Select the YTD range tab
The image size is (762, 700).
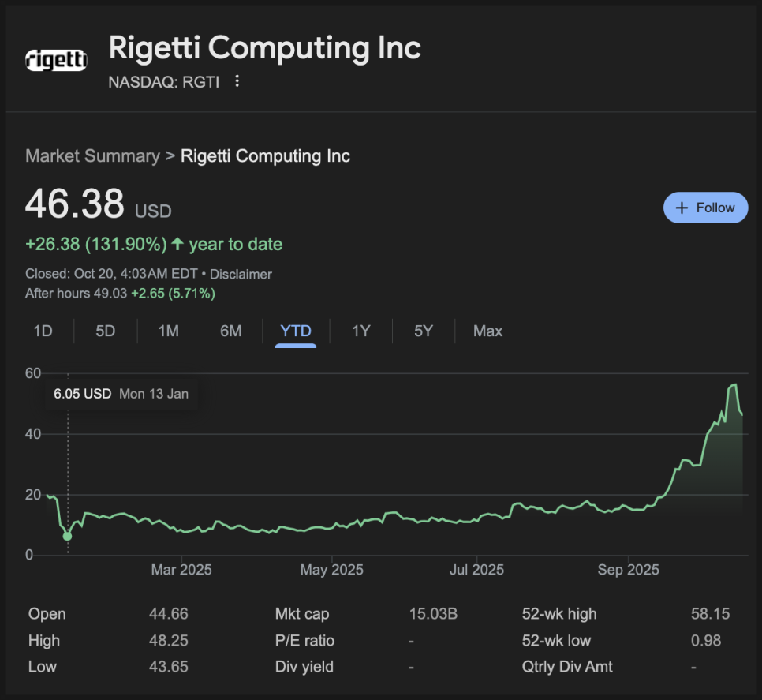[296, 331]
